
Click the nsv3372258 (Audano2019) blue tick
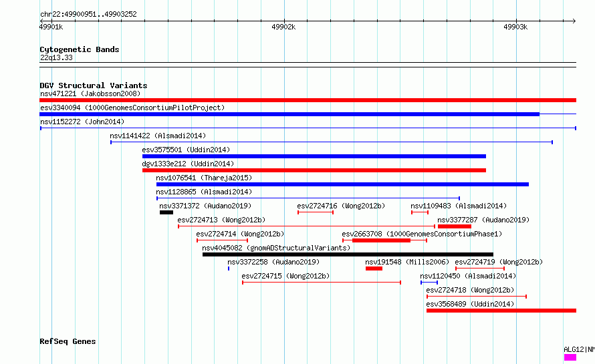click(x=229, y=268)
